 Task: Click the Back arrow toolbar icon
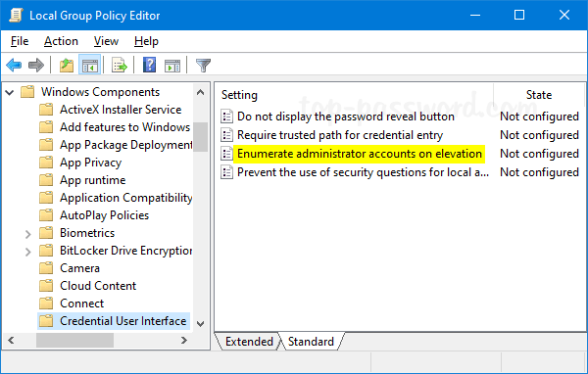pyautogui.click(x=15, y=66)
